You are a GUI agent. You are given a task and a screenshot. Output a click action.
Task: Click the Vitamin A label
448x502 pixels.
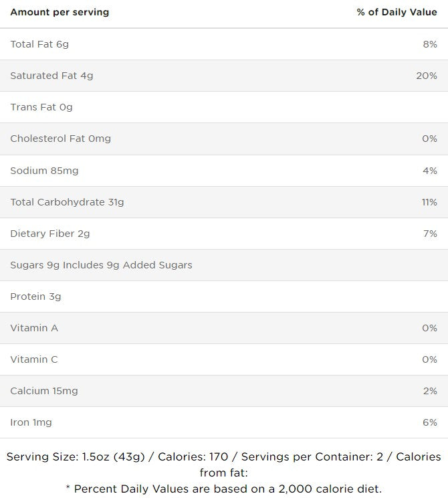34,328
